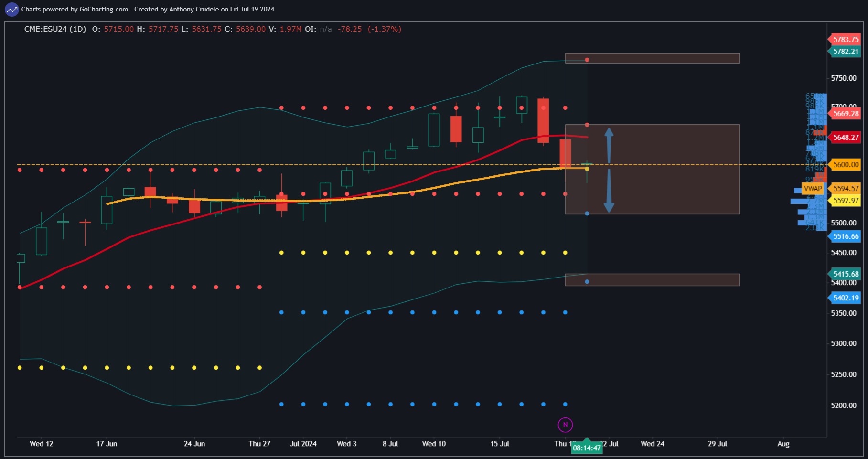This screenshot has height=459, width=868.
Task: Click the red price label 5783.75
Action: pyautogui.click(x=845, y=39)
